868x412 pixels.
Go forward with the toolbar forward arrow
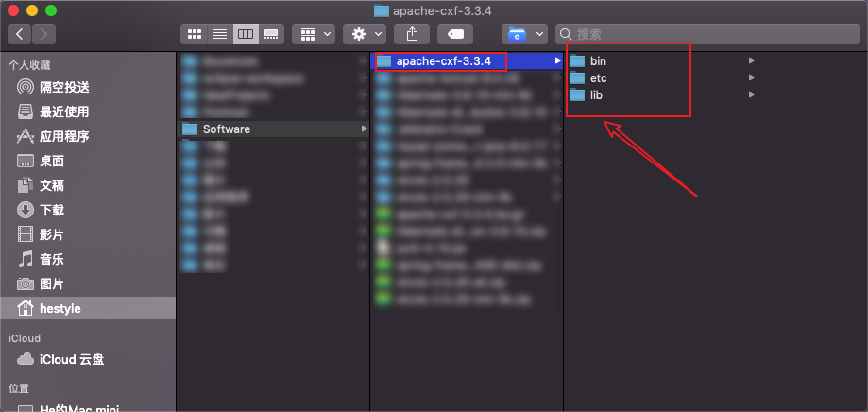coord(43,34)
